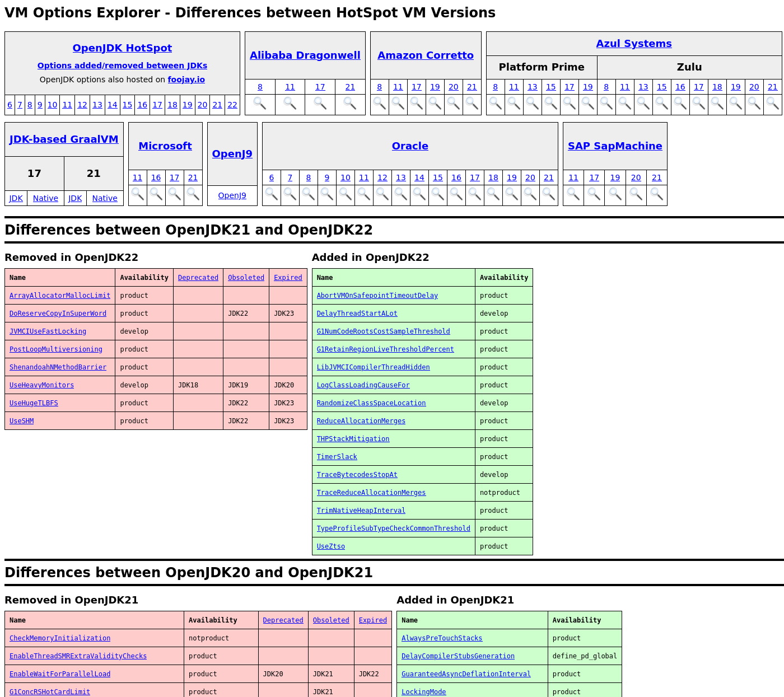Open the Amazon Corretto heading link
Image resolution: width=784 pixels, height=697 pixels.
tap(426, 55)
